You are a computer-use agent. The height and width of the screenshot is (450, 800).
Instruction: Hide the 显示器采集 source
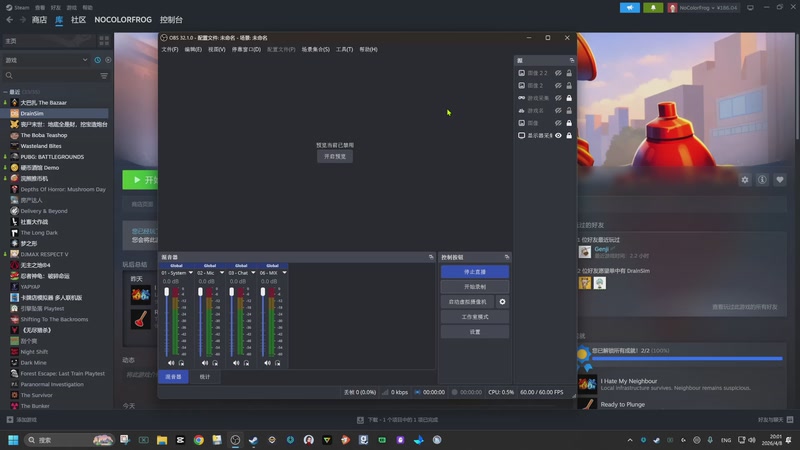(x=558, y=135)
